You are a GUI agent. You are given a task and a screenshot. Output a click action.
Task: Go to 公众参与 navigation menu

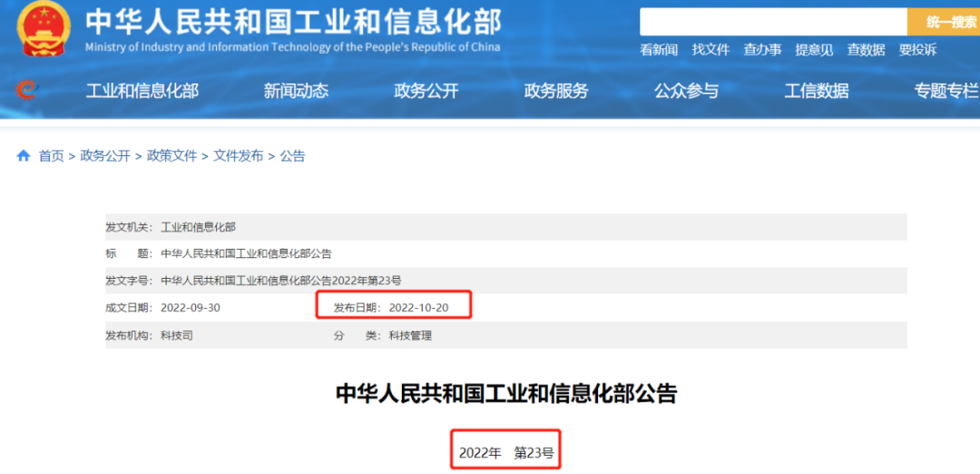point(686,91)
